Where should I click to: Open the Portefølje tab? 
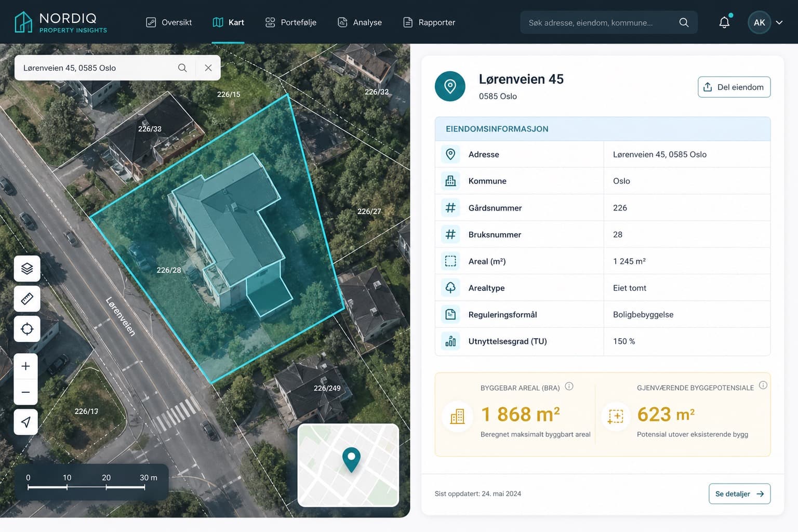[x=291, y=22]
